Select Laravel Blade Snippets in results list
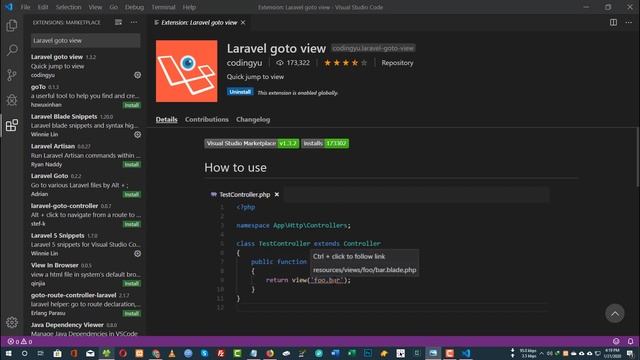 pos(85,125)
